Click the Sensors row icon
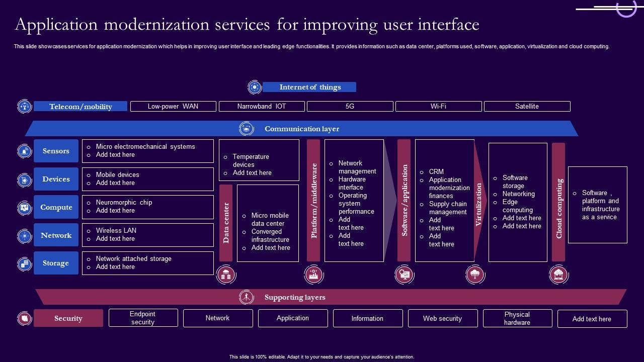644x362 pixels. click(x=24, y=151)
